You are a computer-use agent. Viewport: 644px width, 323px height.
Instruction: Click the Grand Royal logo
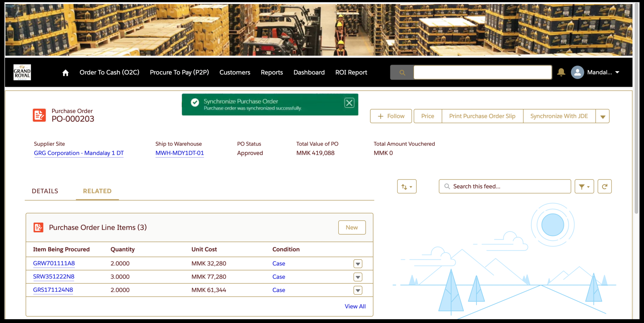point(22,72)
